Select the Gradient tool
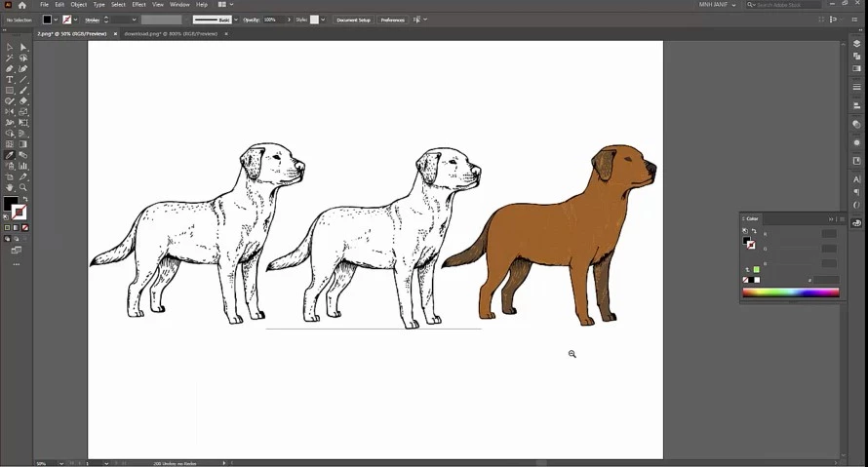The width and height of the screenshot is (868, 467). coord(23,144)
